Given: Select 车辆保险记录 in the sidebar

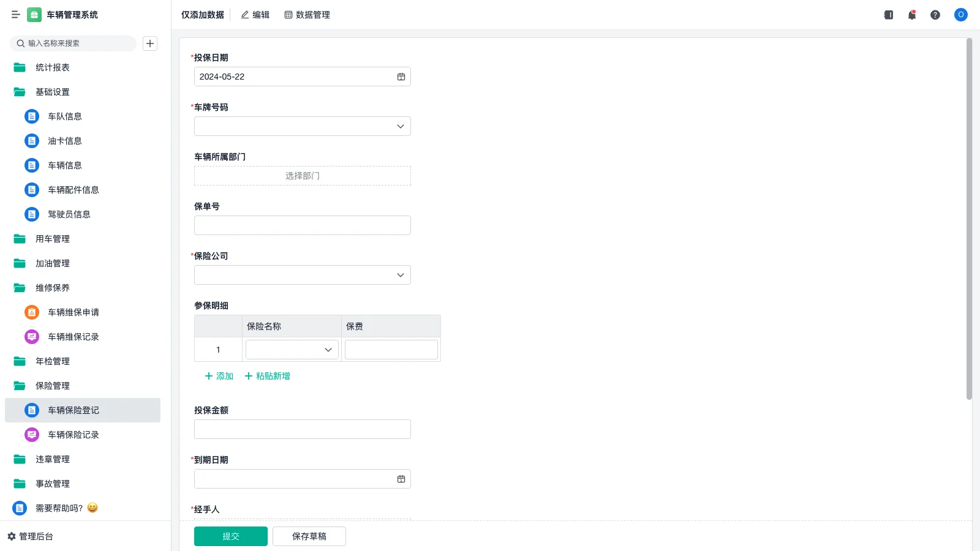Looking at the screenshot, I should point(72,435).
